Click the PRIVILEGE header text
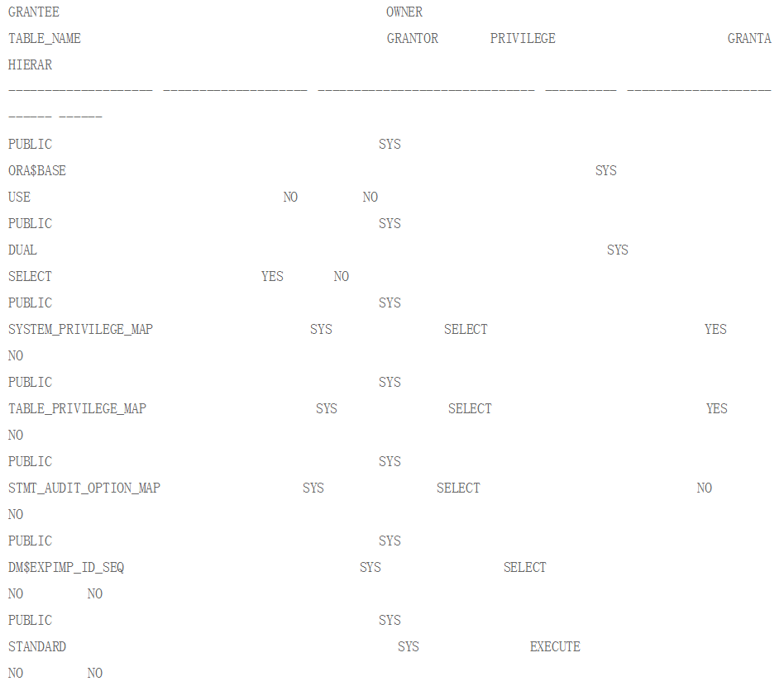 [523, 39]
